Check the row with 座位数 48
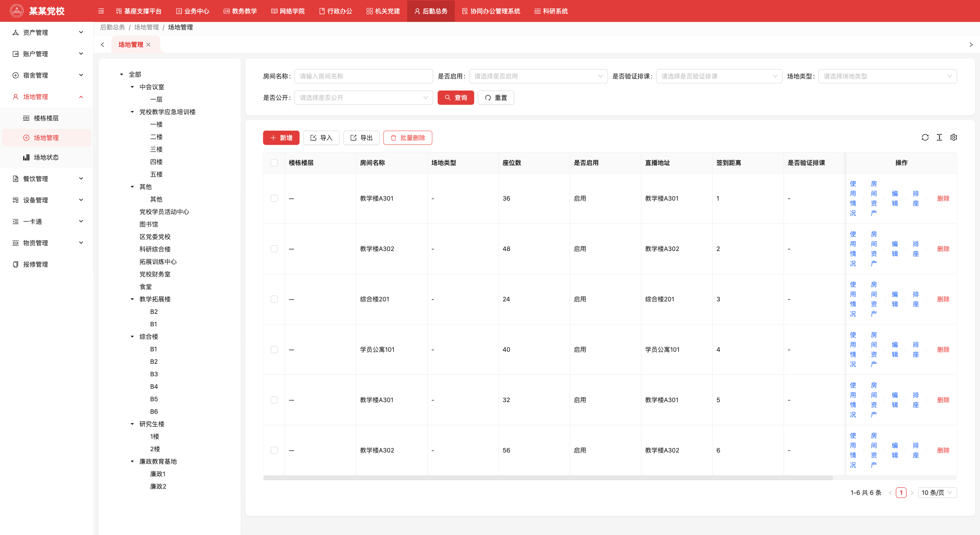Image resolution: width=980 pixels, height=535 pixels. 274,249
